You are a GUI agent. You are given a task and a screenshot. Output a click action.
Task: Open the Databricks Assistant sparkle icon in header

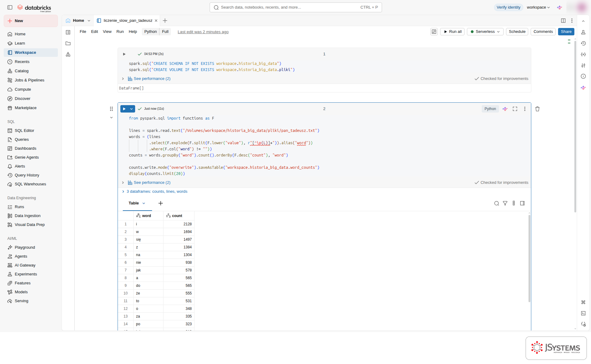560,7
